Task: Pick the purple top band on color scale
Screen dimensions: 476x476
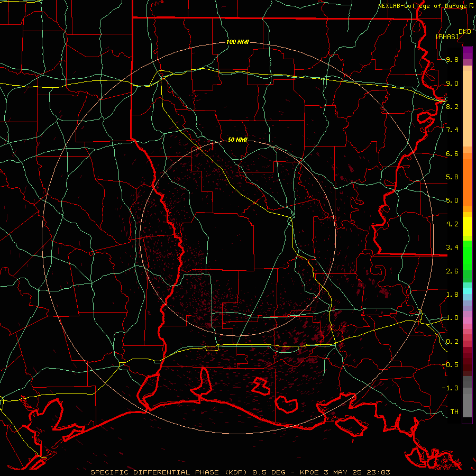Action: [x=467, y=53]
